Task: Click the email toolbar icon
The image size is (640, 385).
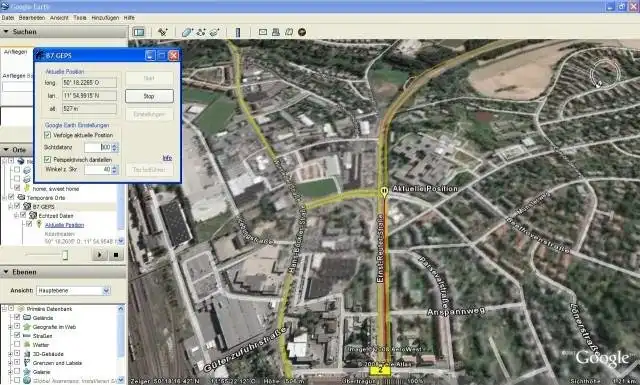Action: point(263,32)
